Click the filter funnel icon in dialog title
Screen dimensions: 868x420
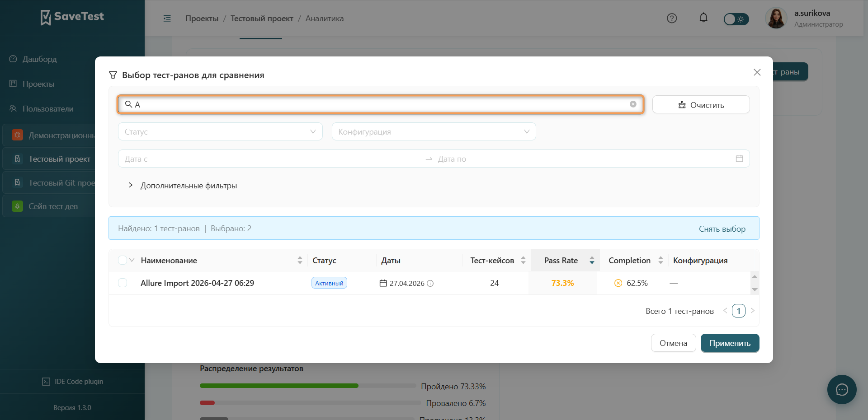pos(113,75)
